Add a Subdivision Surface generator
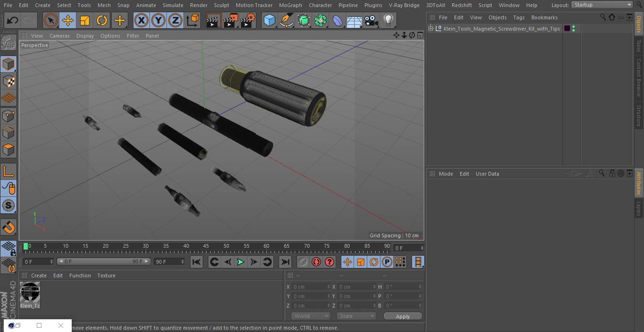This screenshot has width=644, height=332. (x=304, y=20)
